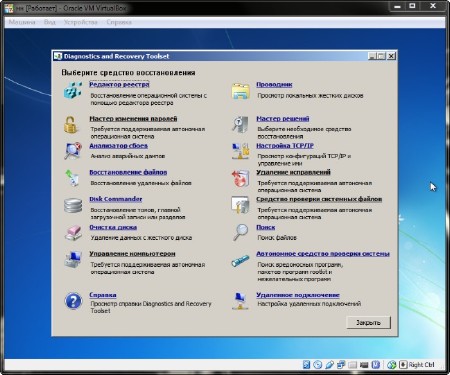
Task: Open the Проводник link
Action: pos(274,85)
